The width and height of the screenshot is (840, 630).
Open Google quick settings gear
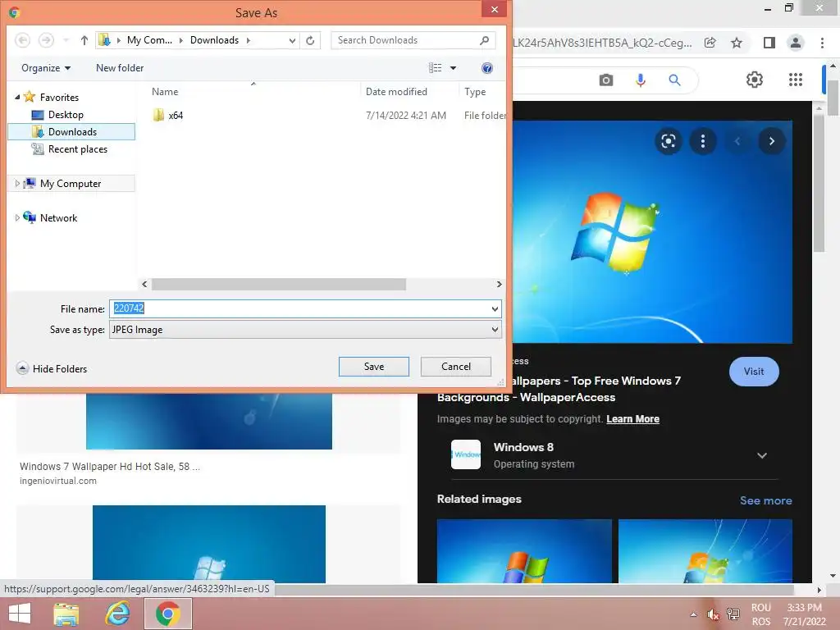click(755, 80)
